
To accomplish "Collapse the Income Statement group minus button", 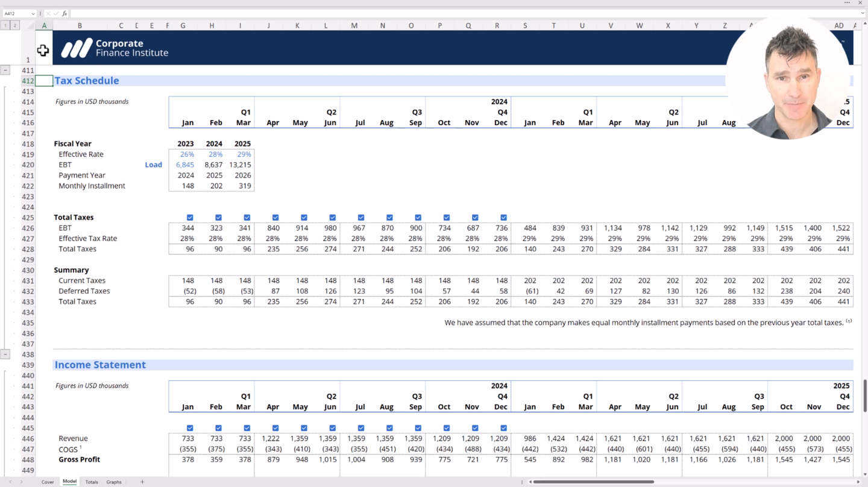I will click(5, 354).
